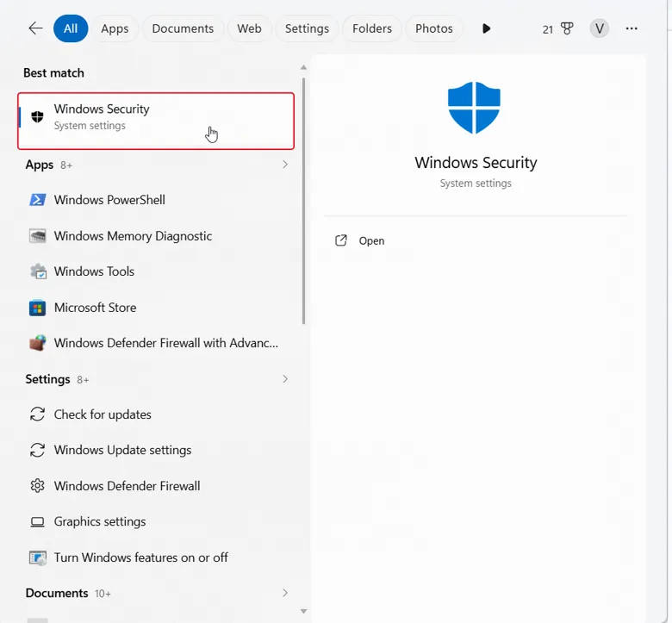The height and width of the screenshot is (623, 672).
Task: Go back with the left arrow
Action: pyautogui.click(x=35, y=28)
